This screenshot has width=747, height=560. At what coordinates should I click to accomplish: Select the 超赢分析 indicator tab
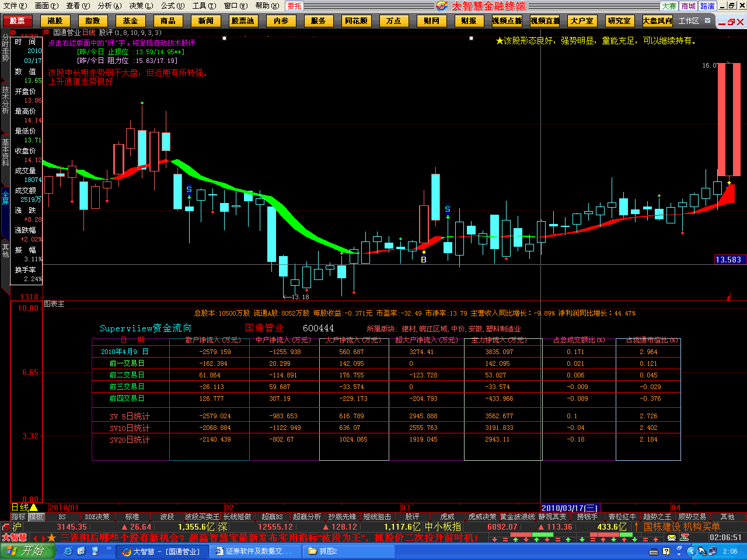307,517
